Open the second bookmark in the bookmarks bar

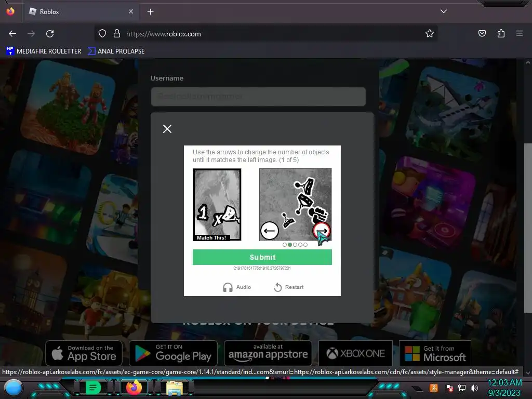pyautogui.click(x=116, y=51)
